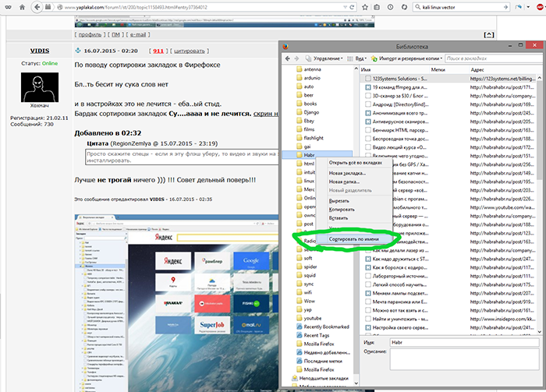The height and width of the screenshot is (392, 546).
Task: Click the 'kali linux vector' search field
Action: coord(461,7)
